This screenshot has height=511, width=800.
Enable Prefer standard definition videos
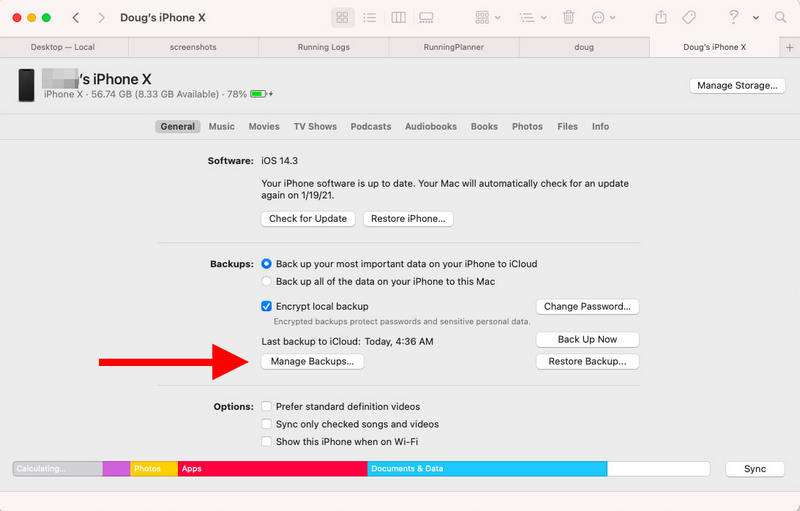click(266, 406)
